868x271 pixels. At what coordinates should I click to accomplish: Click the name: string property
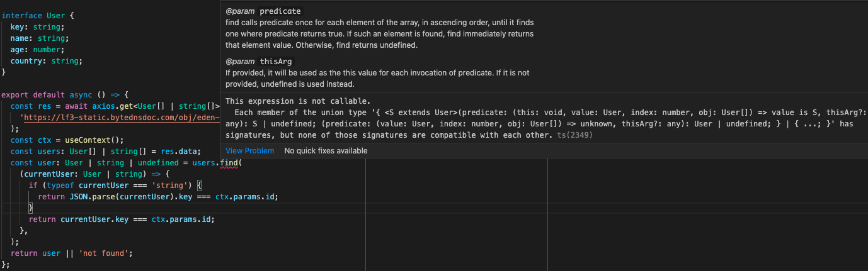40,38
